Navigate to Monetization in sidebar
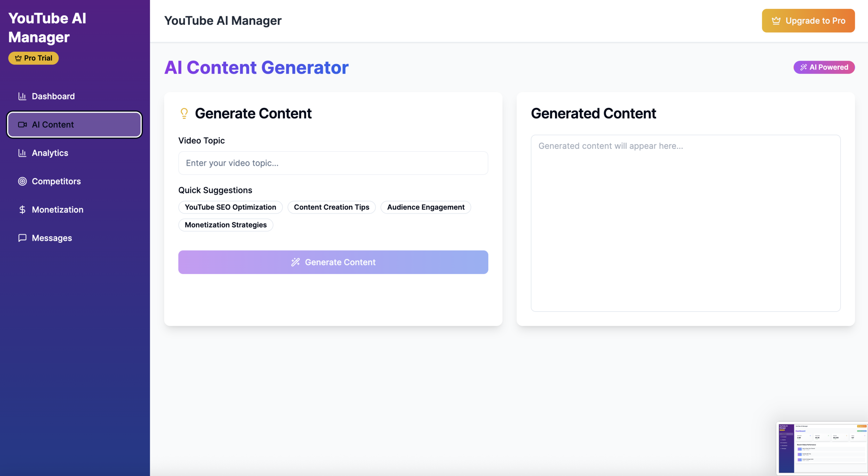This screenshot has height=476, width=868. tap(74, 210)
